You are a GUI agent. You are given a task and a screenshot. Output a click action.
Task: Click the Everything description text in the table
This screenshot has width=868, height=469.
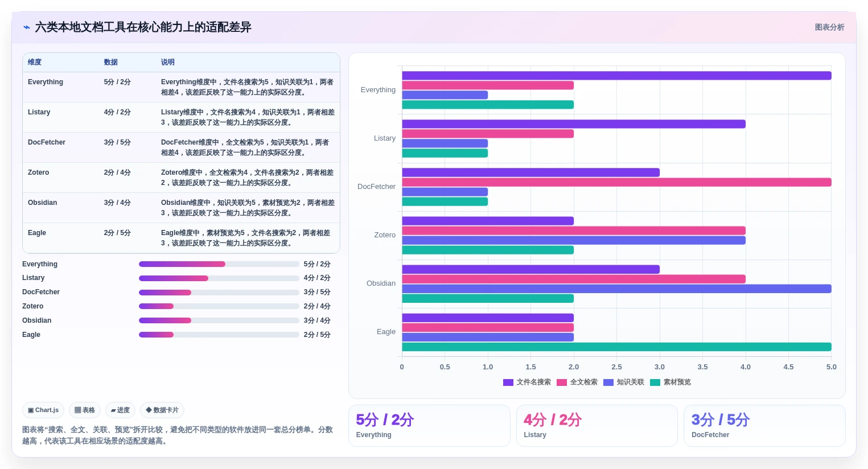pyautogui.click(x=248, y=87)
